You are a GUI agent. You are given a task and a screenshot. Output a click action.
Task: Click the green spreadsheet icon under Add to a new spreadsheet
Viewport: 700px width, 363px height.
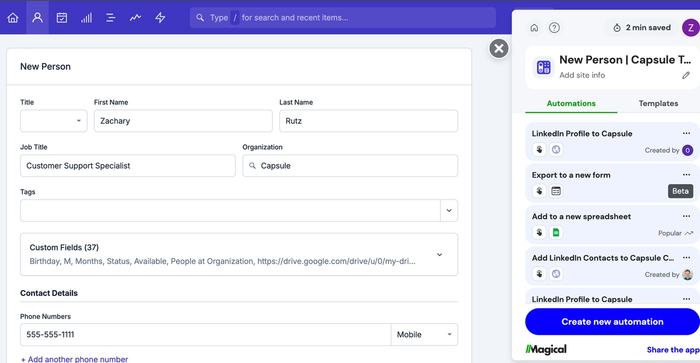(x=556, y=233)
